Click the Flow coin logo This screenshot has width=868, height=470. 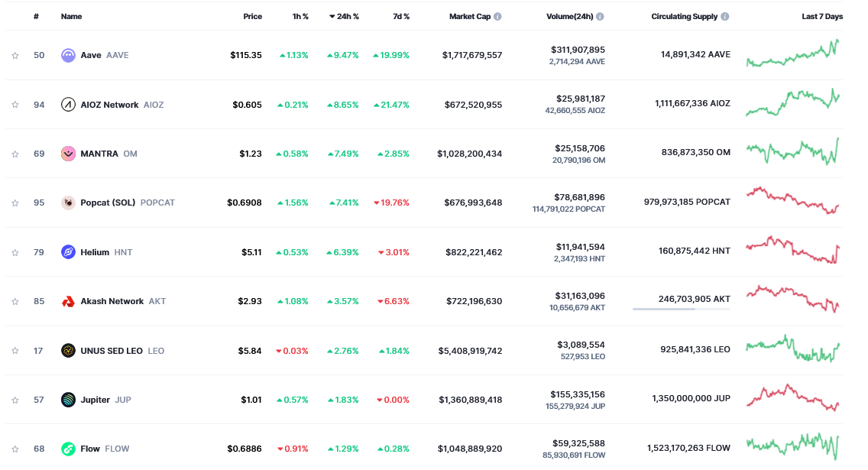[x=68, y=449]
